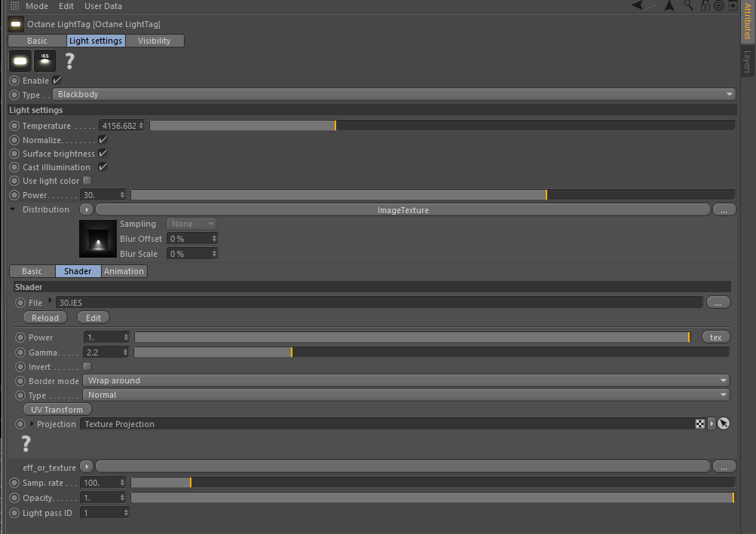Click keyframe dot beside Border mode
The image size is (756, 534).
[20, 381]
